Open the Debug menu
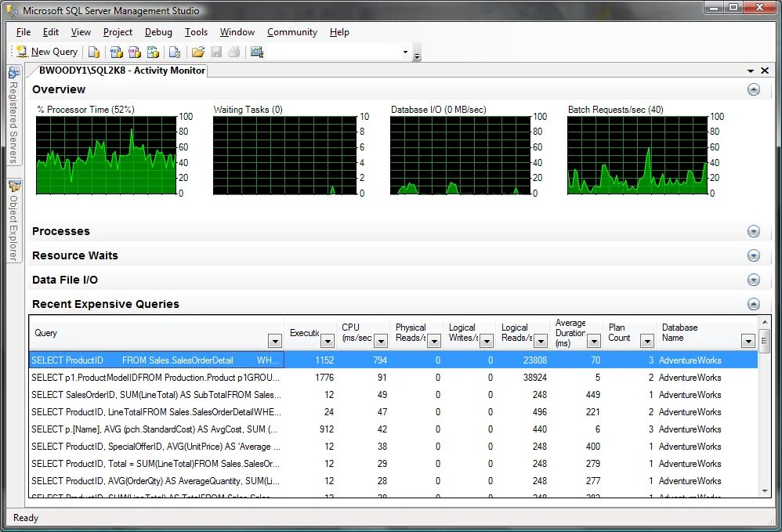The image size is (782, 532). 158,32
